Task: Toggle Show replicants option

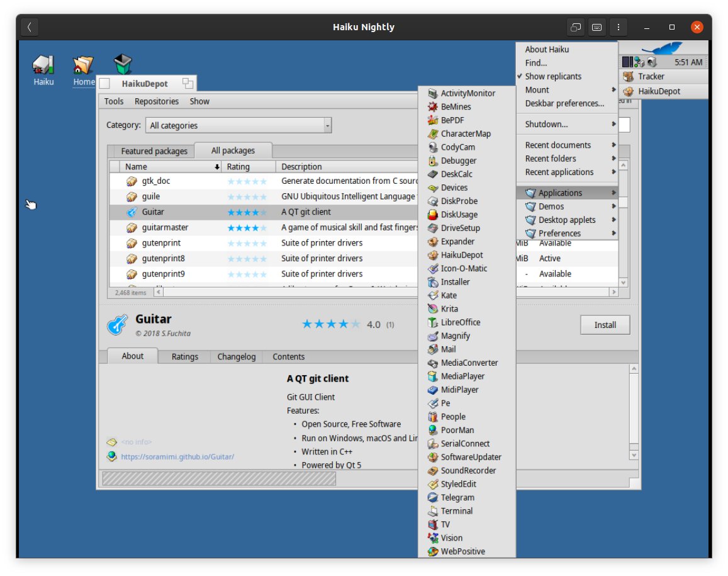Action: (566, 76)
